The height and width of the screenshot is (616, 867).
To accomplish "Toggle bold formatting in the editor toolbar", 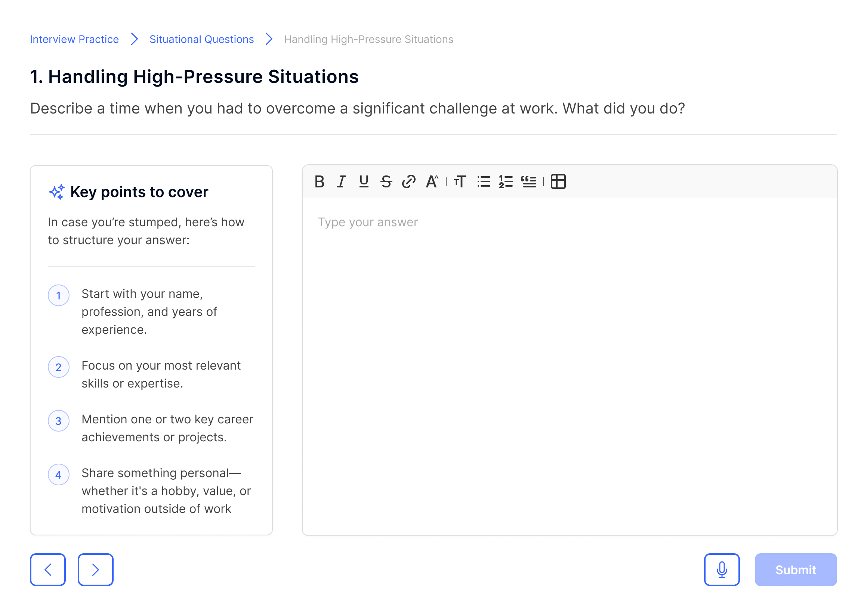I will 319,182.
